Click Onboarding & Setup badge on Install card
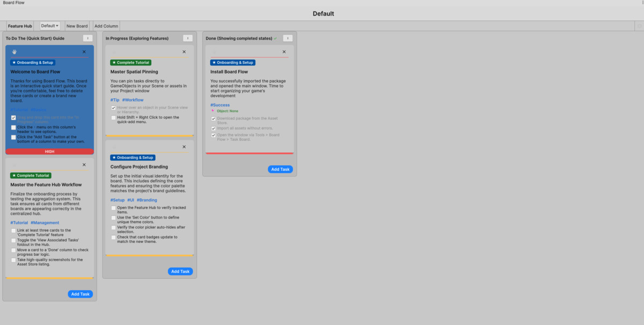 pos(232,62)
